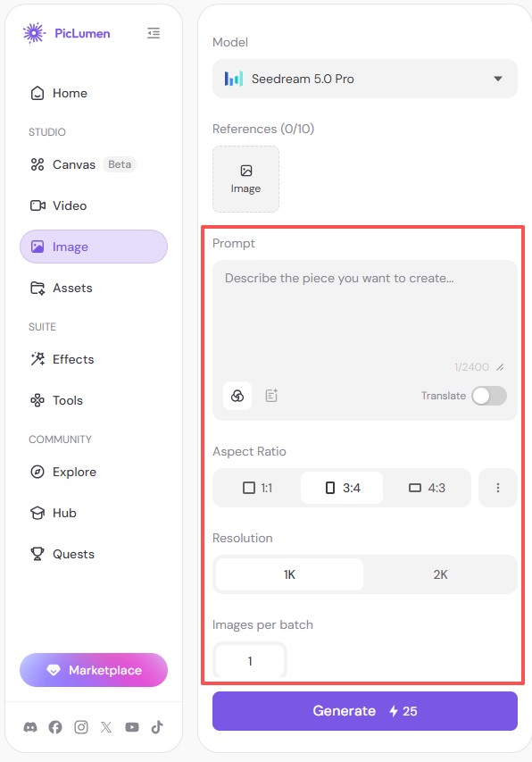Open the YouTube social icon

pos(132,727)
